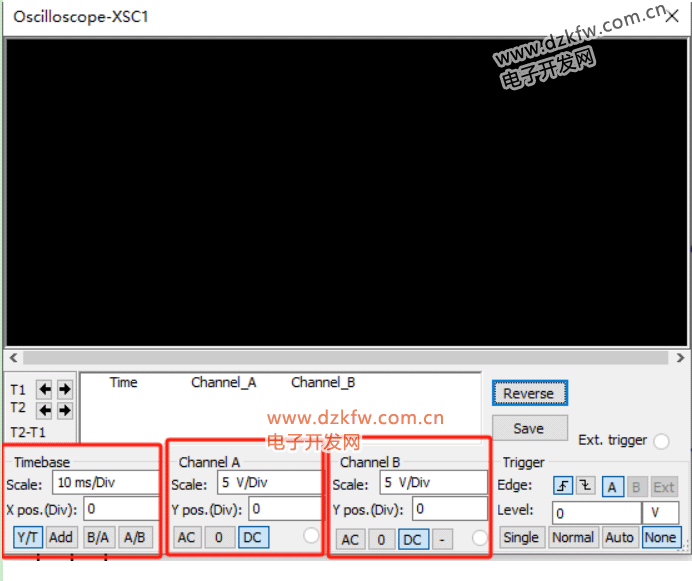Click Channel A Scale 5 V/Div field

268,482
